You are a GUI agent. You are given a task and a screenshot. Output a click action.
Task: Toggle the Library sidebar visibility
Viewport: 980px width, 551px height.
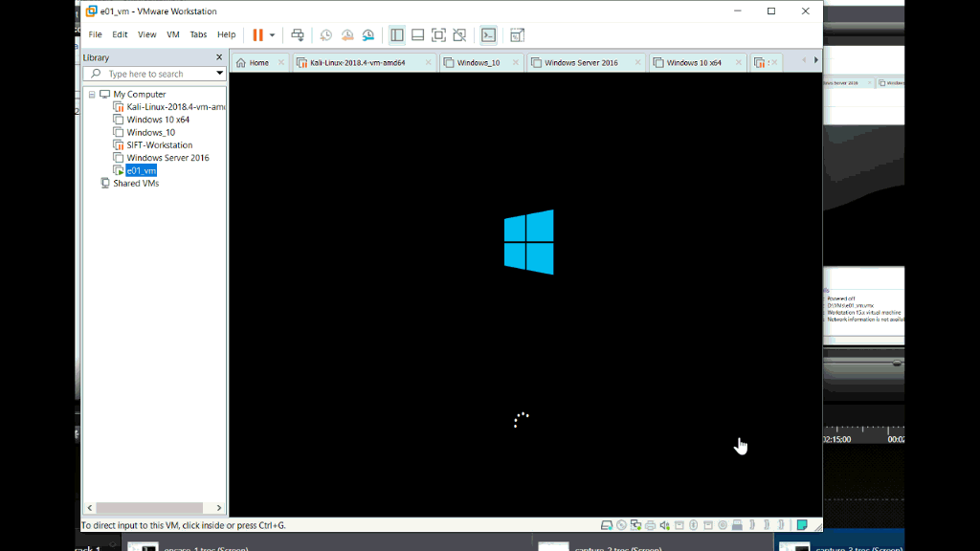tap(397, 35)
